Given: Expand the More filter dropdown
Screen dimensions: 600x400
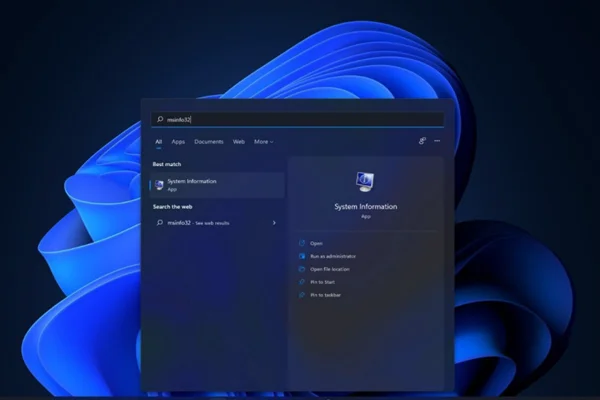Looking at the screenshot, I should point(263,142).
